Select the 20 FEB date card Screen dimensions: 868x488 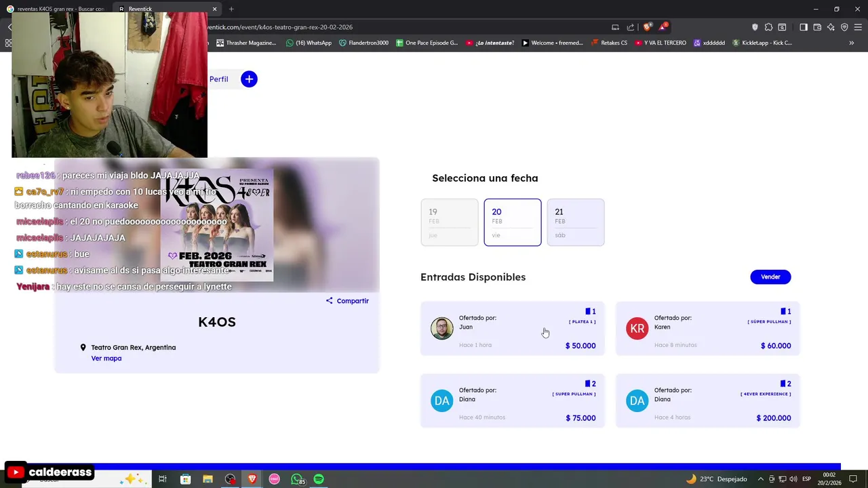coord(513,222)
